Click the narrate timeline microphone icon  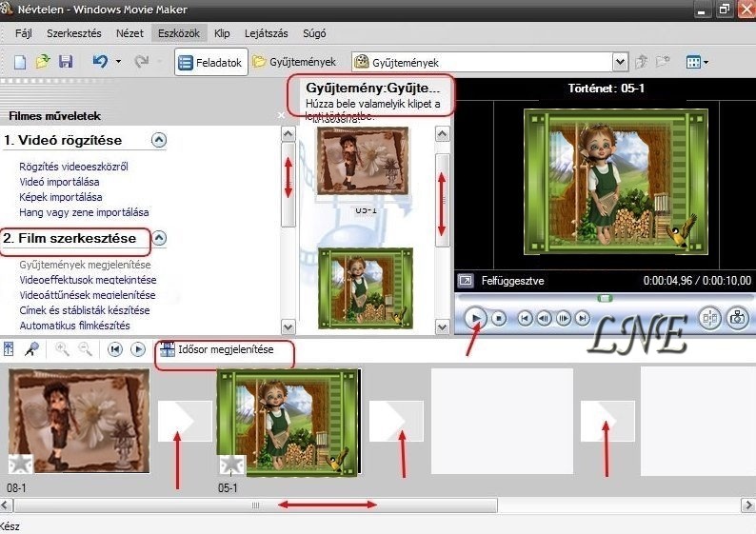click(x=31, y=349)
